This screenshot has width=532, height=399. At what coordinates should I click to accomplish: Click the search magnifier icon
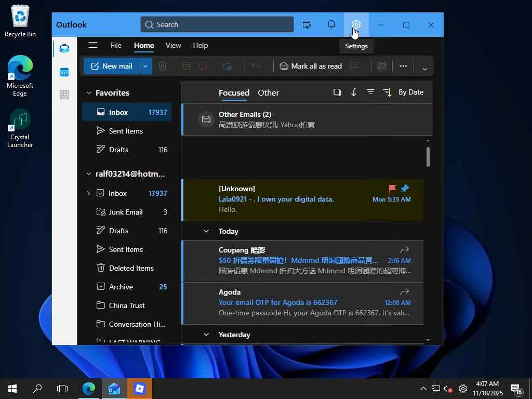149,24
